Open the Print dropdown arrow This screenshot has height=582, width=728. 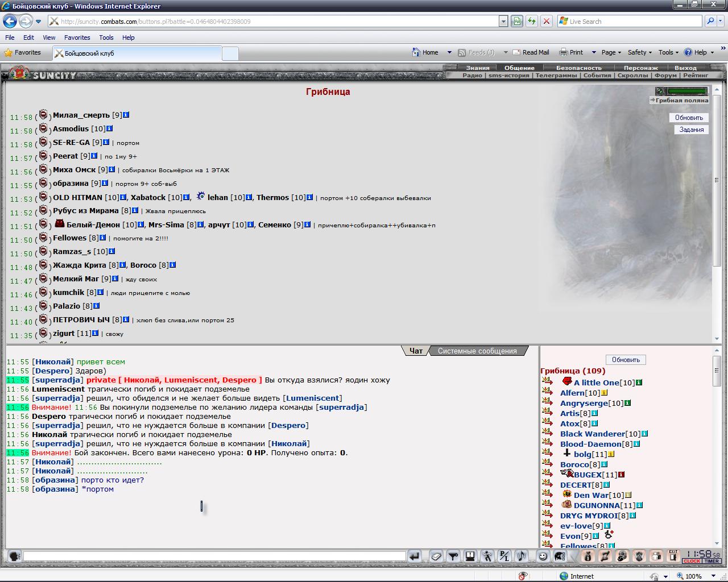[593, 52]
